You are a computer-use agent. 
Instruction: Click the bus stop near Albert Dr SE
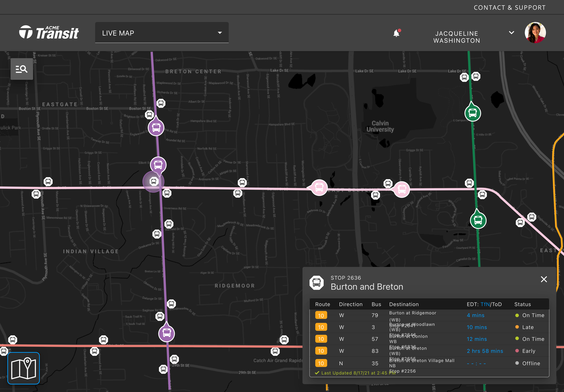click(161, 103)
